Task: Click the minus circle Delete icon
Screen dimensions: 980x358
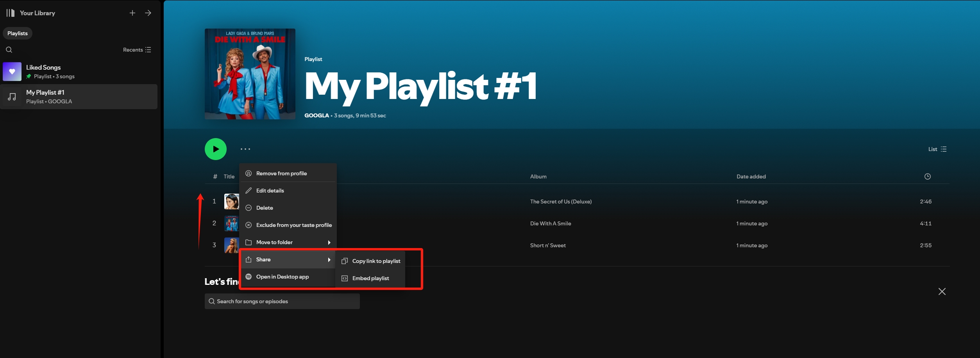Action: coord(249,208)
